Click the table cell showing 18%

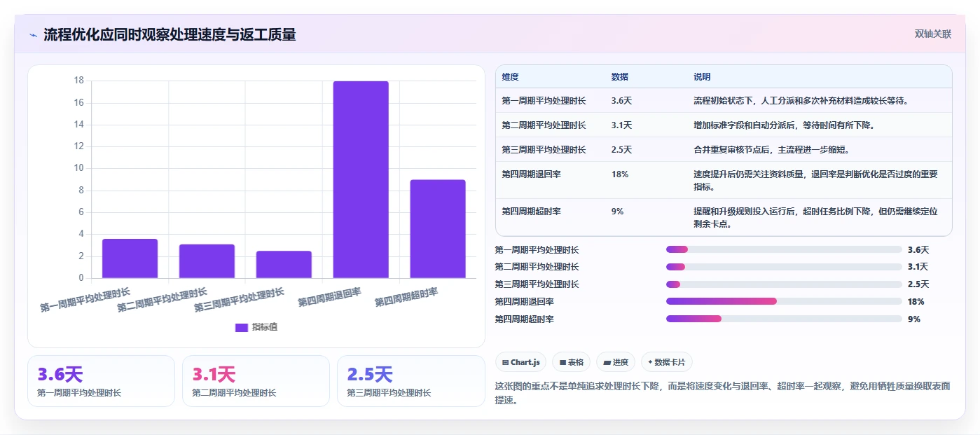tap(619, 174)
